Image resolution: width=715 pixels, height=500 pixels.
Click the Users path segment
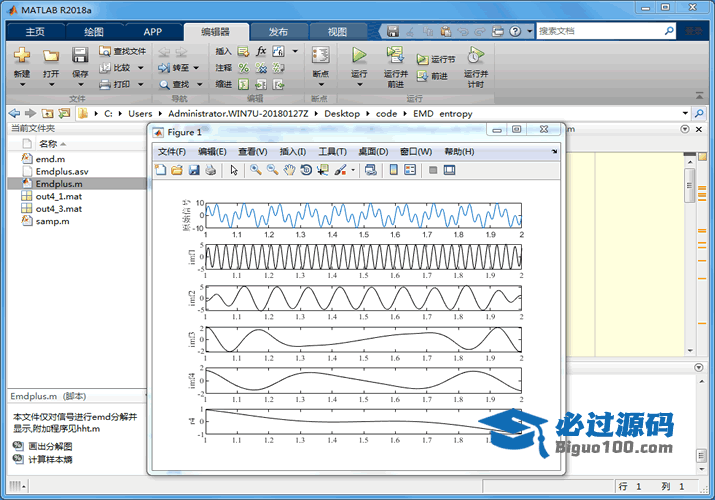(x=140, y=114)
